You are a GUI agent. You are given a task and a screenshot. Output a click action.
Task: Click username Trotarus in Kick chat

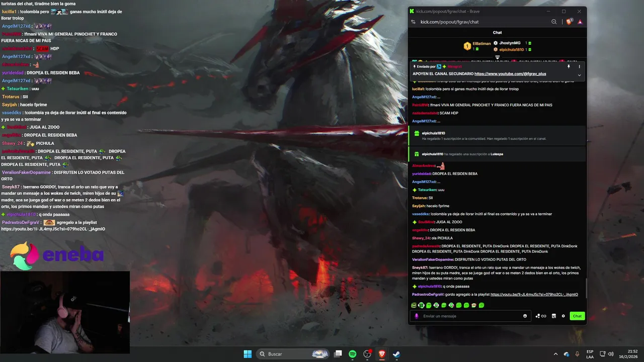[x=420, y=198]
